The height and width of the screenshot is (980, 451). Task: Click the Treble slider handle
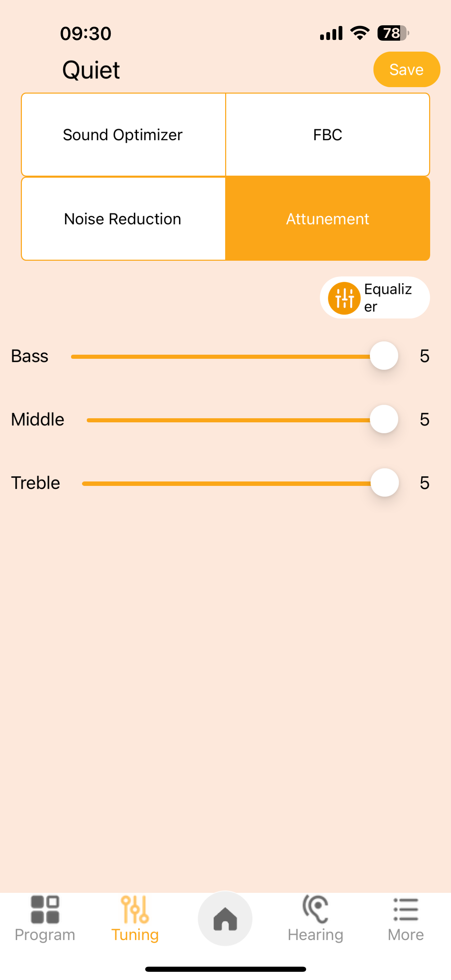point(384,483)
